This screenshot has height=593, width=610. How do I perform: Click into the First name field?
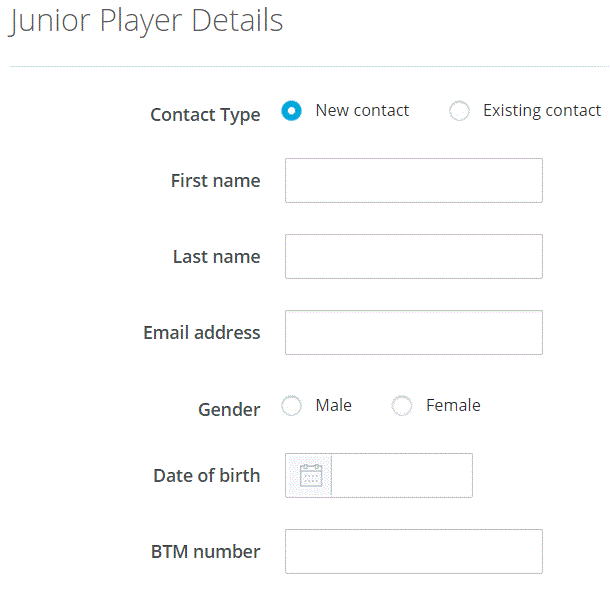click(413, 181)
